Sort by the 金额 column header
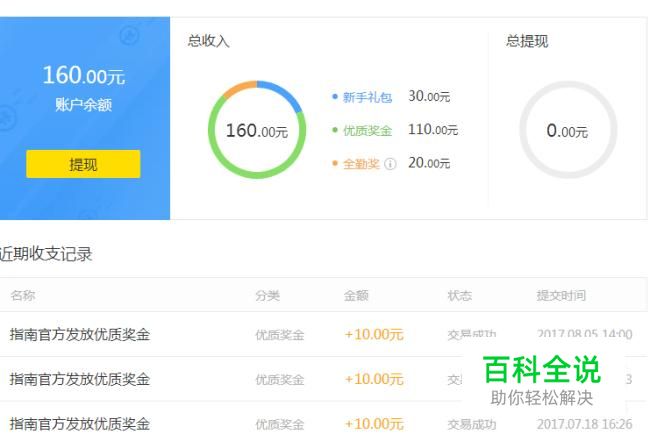Screen dimensions: 650x441 (356, 295)
